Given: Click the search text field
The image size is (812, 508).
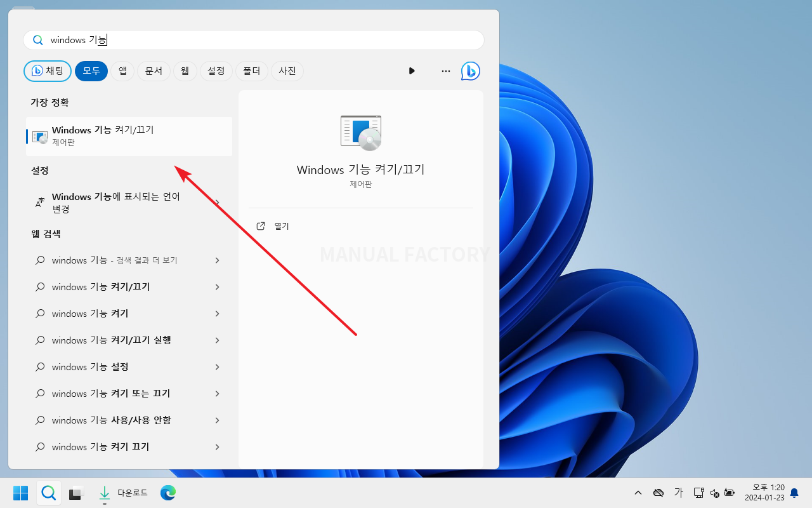Looking at the screenshot, I should click(254, 40).
